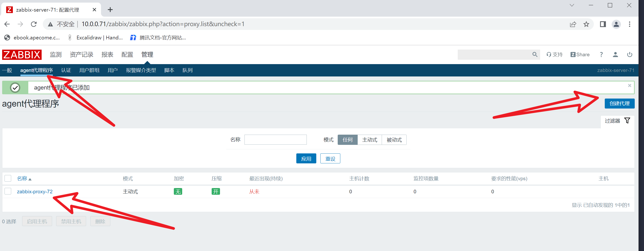644x251 pixels.
Task: Switch to the 一般 submenu
Action: click(x=7, y=70)
